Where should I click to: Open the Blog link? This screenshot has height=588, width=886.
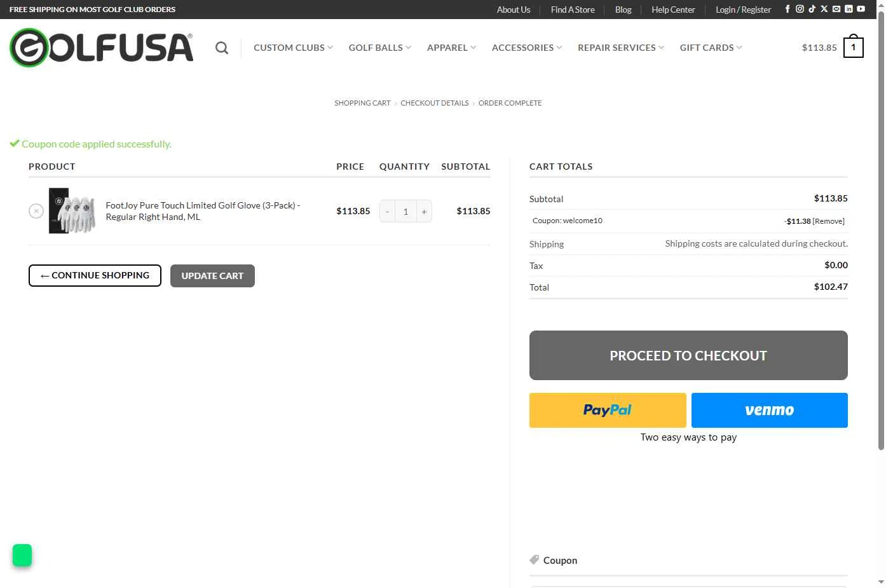click(x=623, y=10)
